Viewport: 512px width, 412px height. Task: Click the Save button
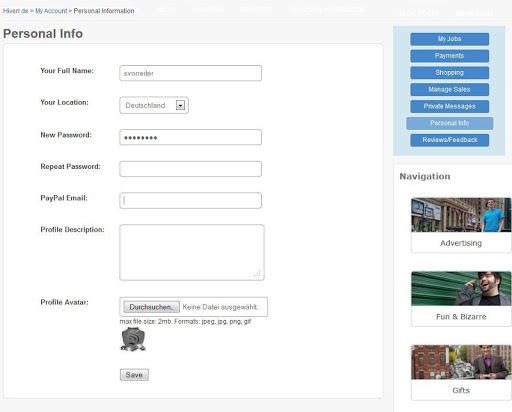click(134, 375)
